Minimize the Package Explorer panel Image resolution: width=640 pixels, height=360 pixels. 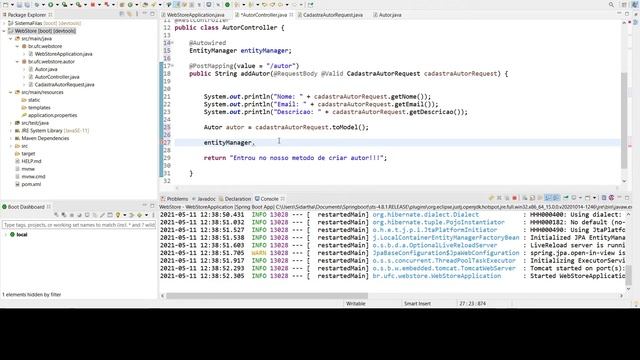[x=144, y=14]
